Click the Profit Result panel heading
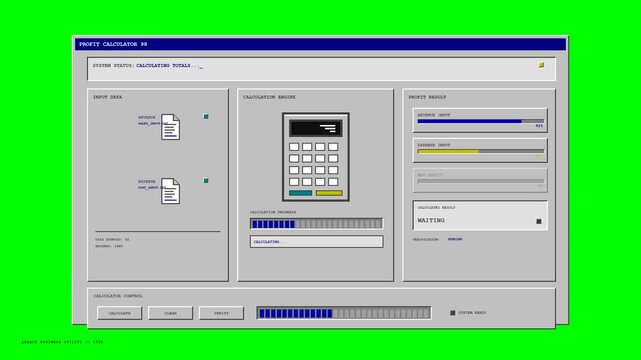 (428, 97)
